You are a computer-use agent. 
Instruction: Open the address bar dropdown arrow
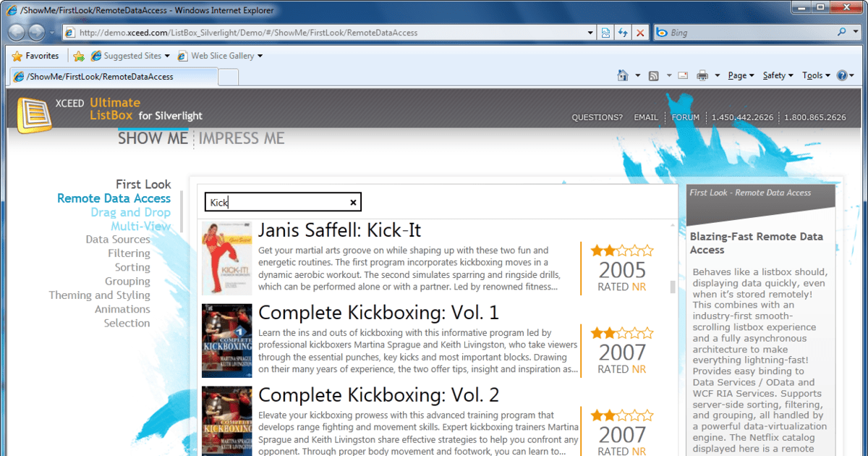(x=591, y=33)
